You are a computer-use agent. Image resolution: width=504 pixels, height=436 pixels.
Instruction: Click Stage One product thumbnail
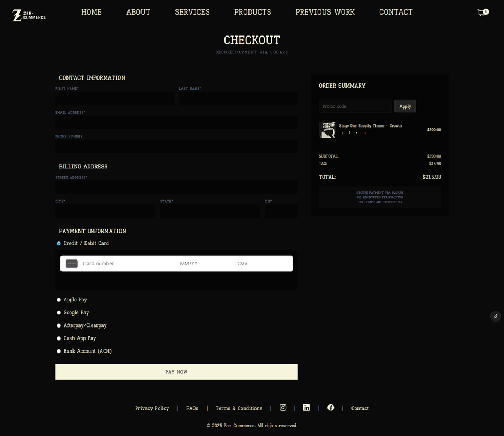click(x=327, y=130)
